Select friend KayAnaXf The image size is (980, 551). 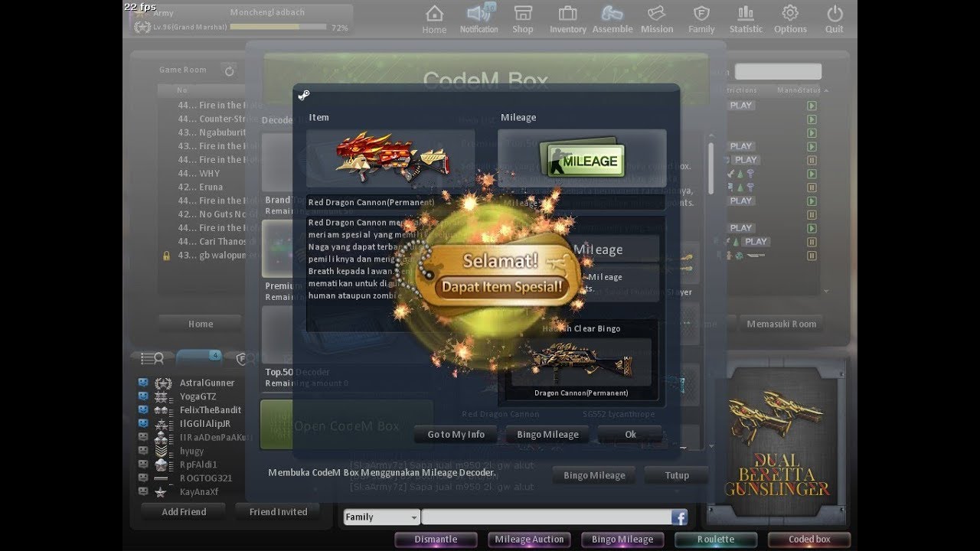[199, 492]
